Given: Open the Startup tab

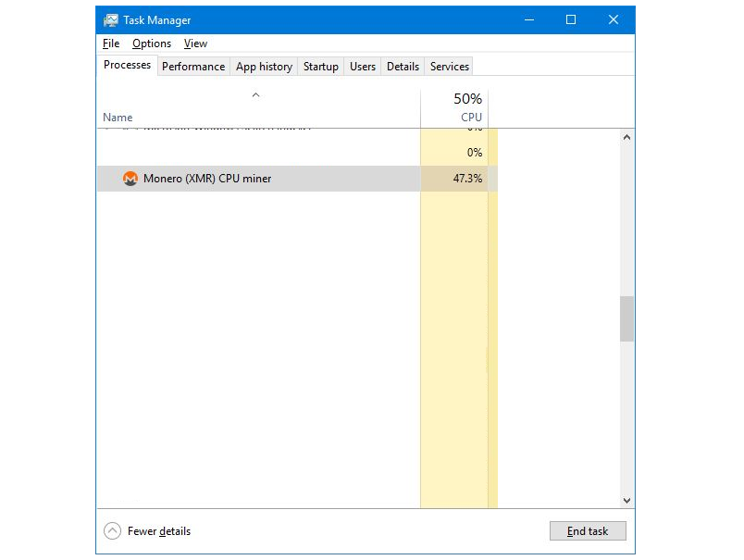Looking at the screenshot, I should (321, 67).
